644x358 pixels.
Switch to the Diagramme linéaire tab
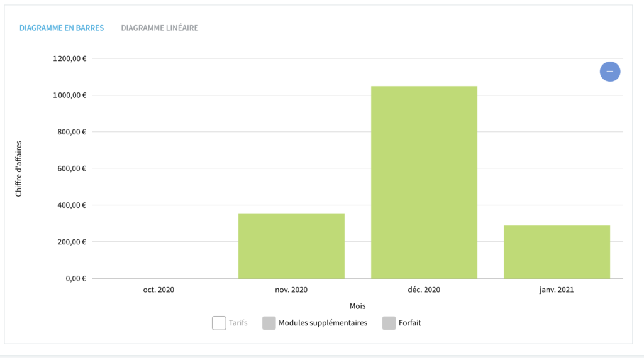[x=159, y=28]
